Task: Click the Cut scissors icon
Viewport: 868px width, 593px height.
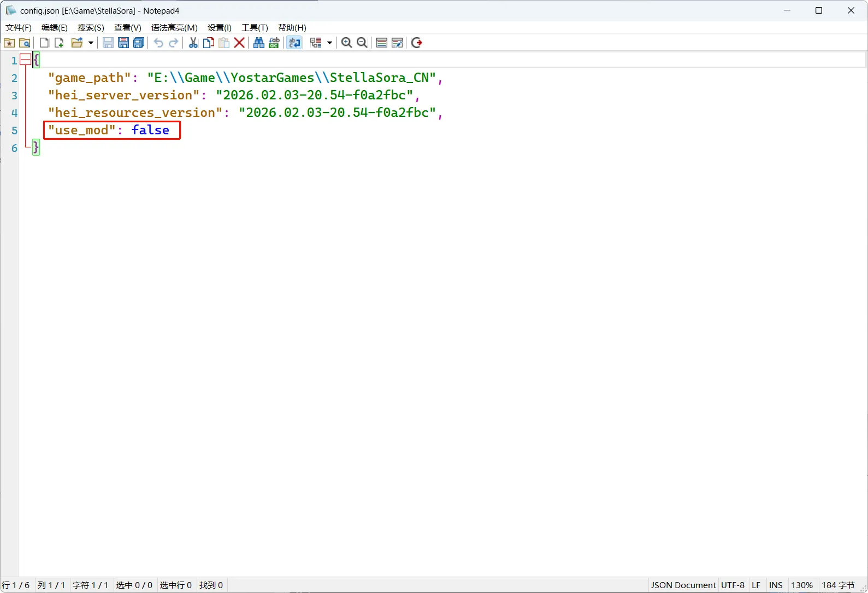Action: (193, 43)
